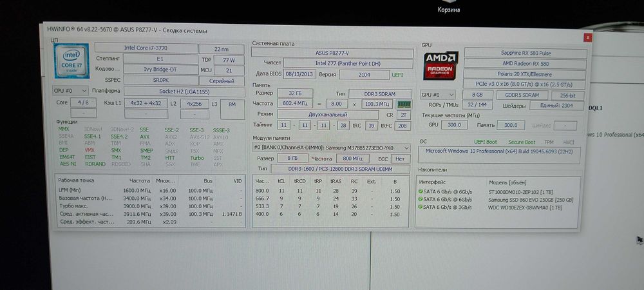
Task: Click the Microsoft Windows 10 Professional OS field
Action: coord(499,155)
